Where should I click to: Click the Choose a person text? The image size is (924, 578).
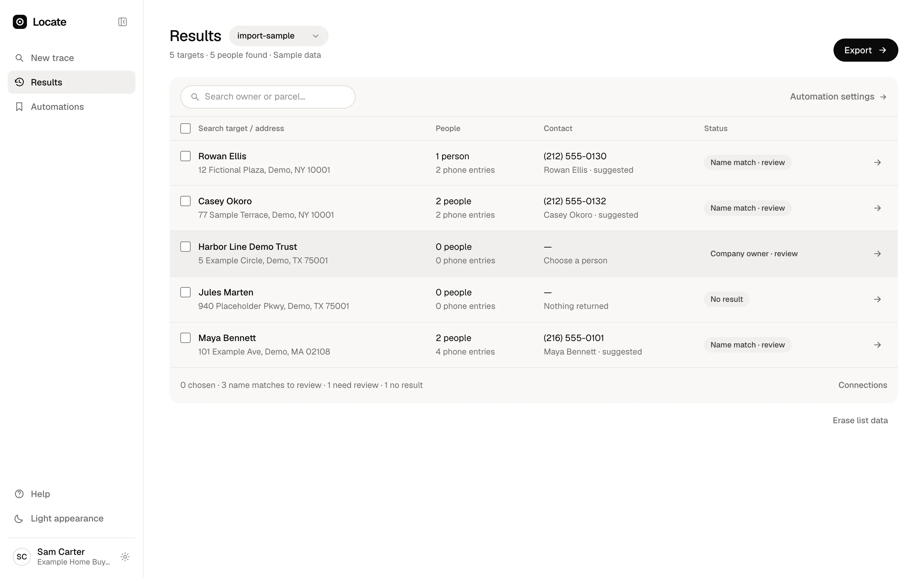point(575,260)
